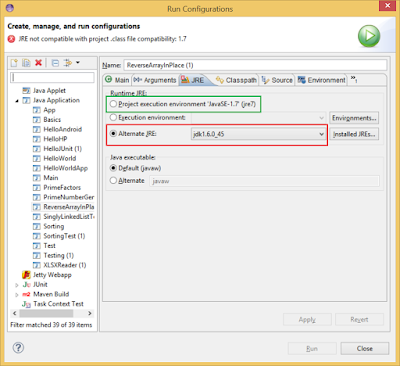Duplicate the selected launch configuration

26,63
